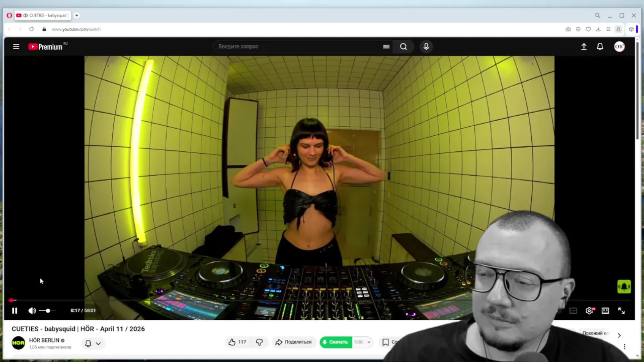
Task: Click the Opera logo menu button
Action: tap(9, 16)
